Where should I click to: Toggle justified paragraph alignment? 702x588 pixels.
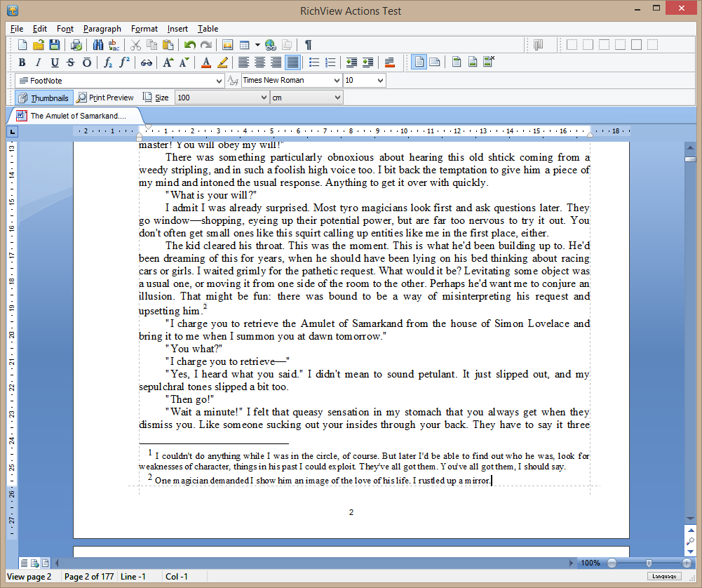tap(292, 62)
